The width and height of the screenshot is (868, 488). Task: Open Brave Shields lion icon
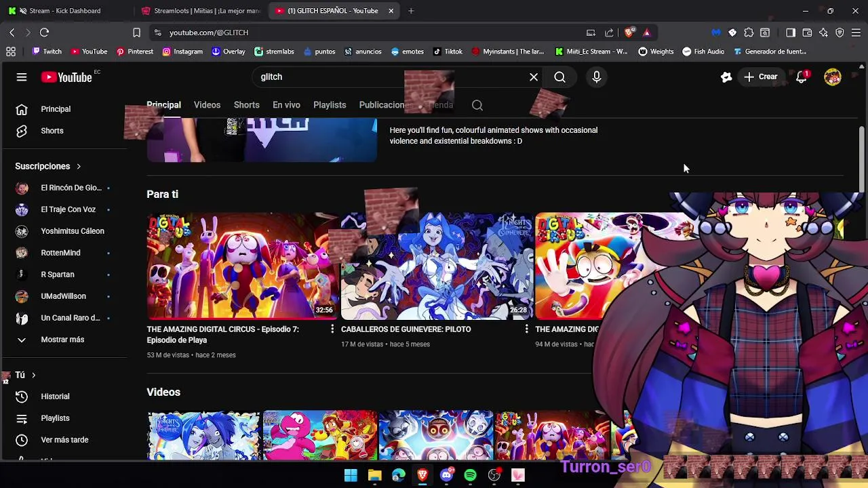pyautogui.click(x=630, y=33)
